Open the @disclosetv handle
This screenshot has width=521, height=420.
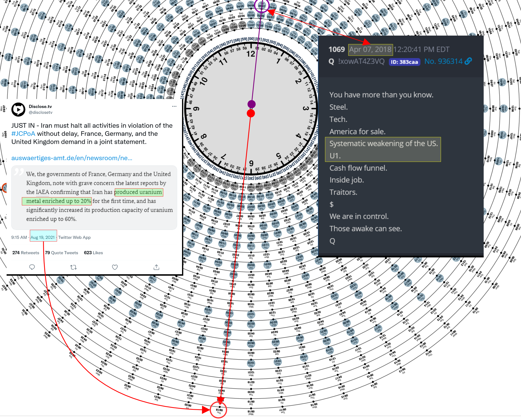(41, 112)
